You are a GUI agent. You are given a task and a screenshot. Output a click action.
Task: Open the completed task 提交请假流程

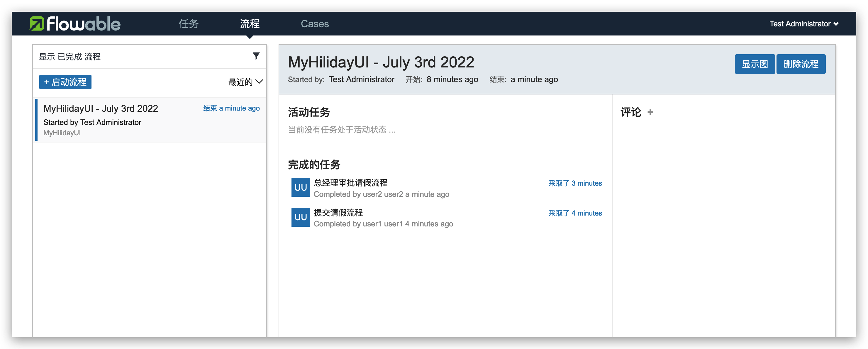pos(338,213)
